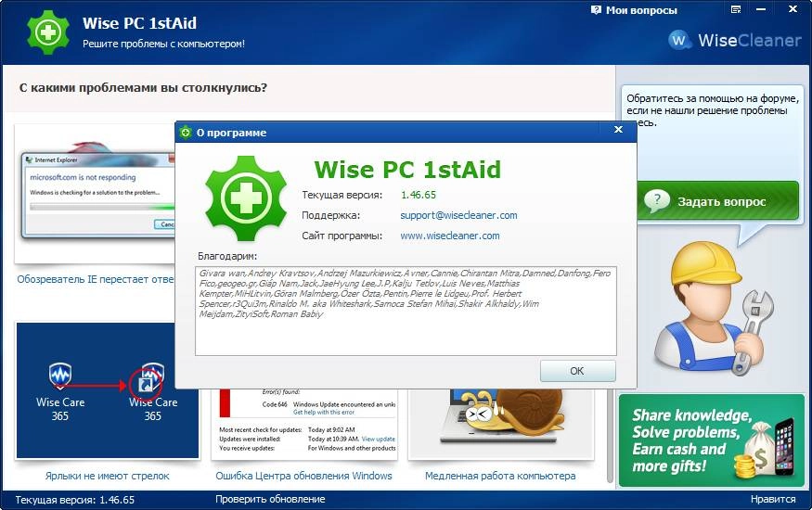
Task: Click the version number 1.46.65 in dialog
Action: point(419,195)
